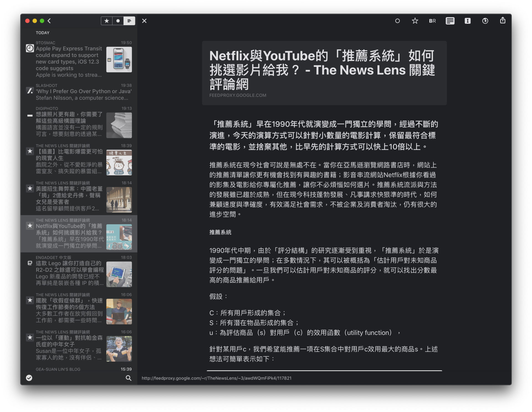This screenshot has height=412, width=532.
Task: Click the TODAY section header
Action: pyautogui.click(x=42, y=33)
